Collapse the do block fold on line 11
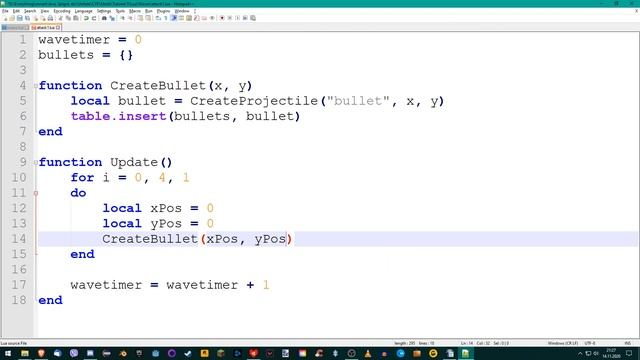The height and width of the screenshot is (360, 640). pos(36,193)
